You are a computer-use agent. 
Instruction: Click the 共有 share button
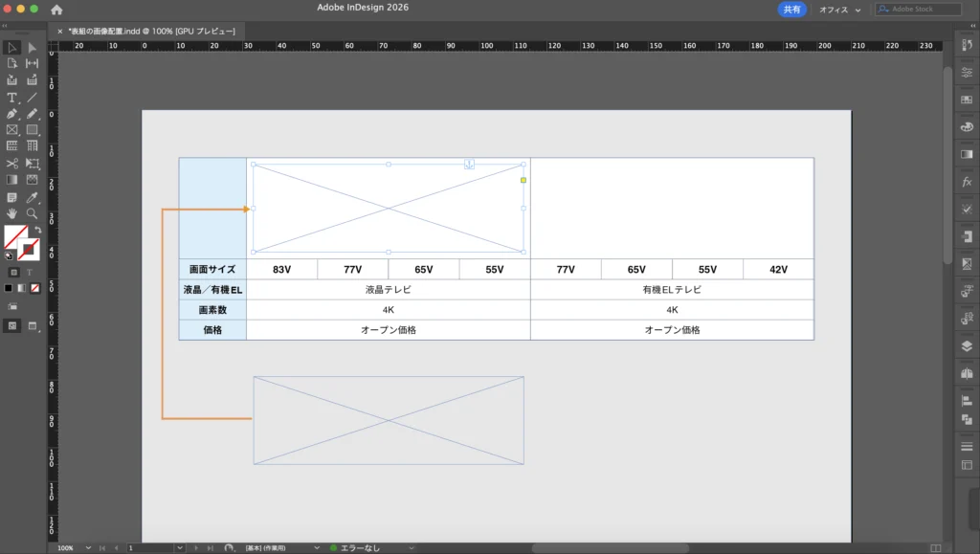[x=792, y=10]
